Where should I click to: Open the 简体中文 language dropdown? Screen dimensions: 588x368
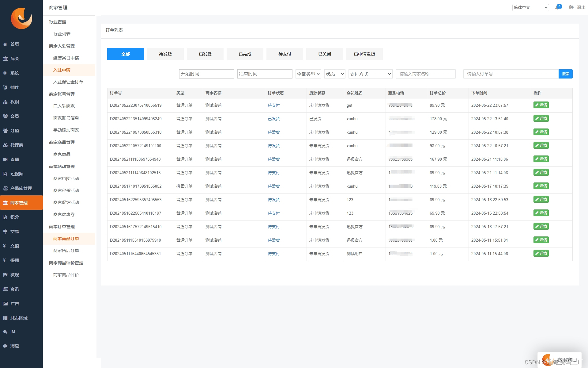click(x=530, y=7)
